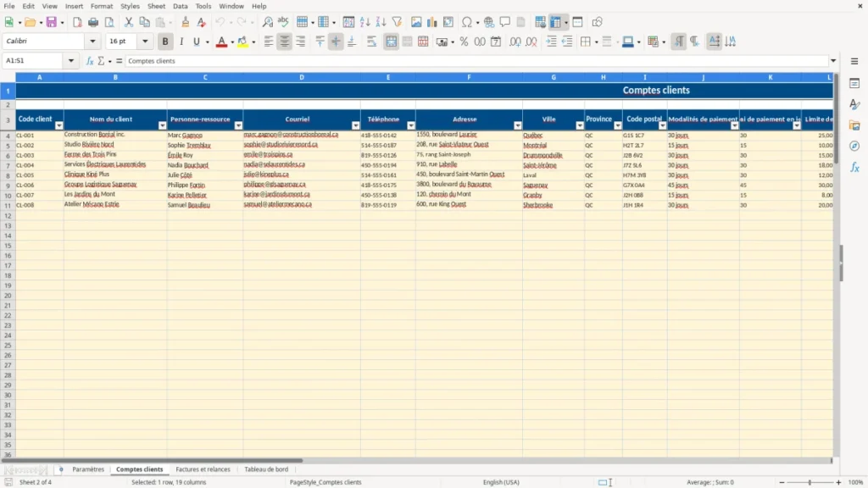
Task: Open filter dropdown for Ville column
Action: [x=580, y=125]
